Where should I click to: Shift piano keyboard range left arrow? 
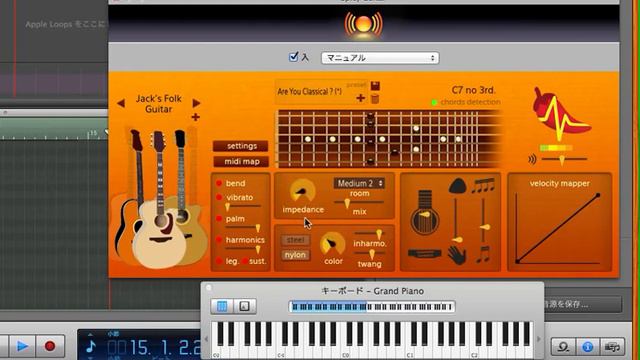click(x=206, y=339)
